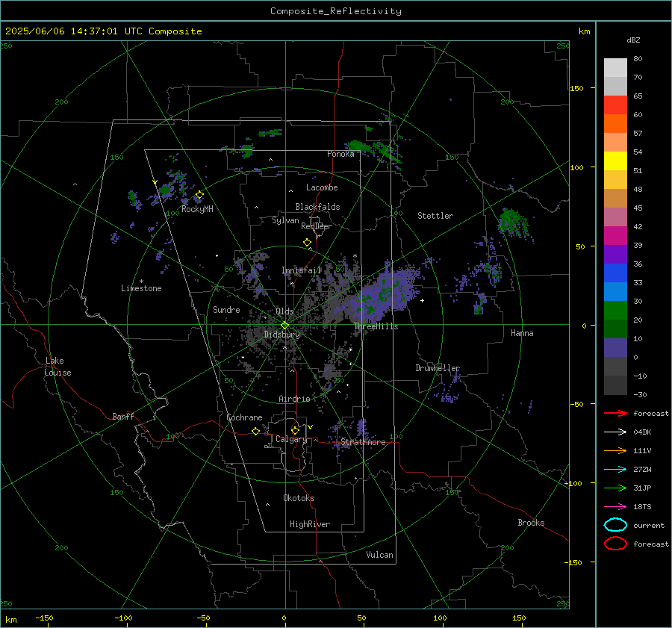Click the Lacombe label on map
This screenshot has height=628, width=672.
coord(322,187)
